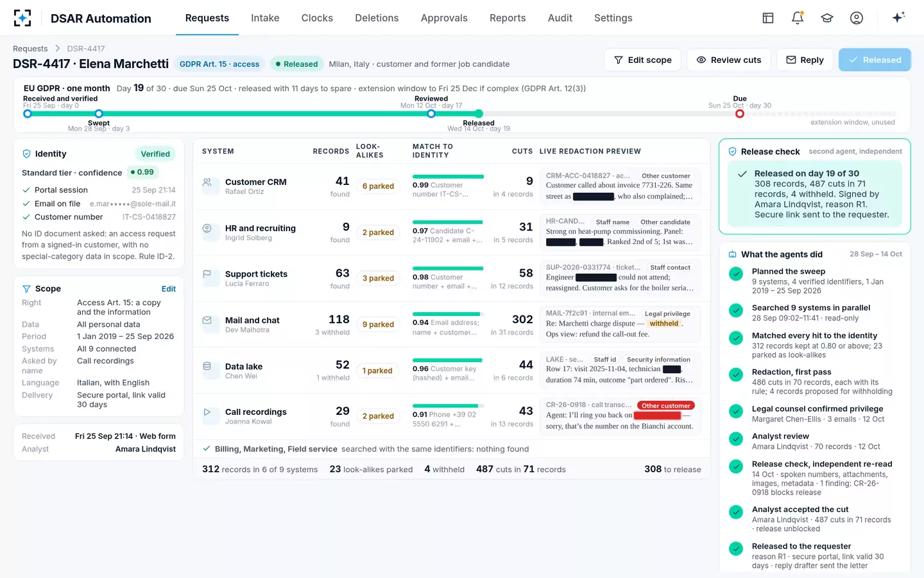Click the Support tickets 58 cuts value
This screenshot has height=578, width=924.
point(526,274)
